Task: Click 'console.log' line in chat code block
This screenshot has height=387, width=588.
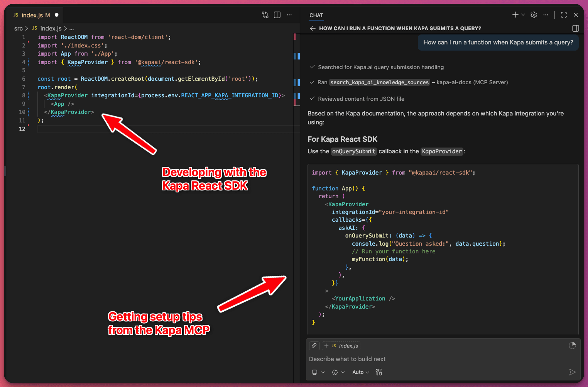Action: (428, 244)
